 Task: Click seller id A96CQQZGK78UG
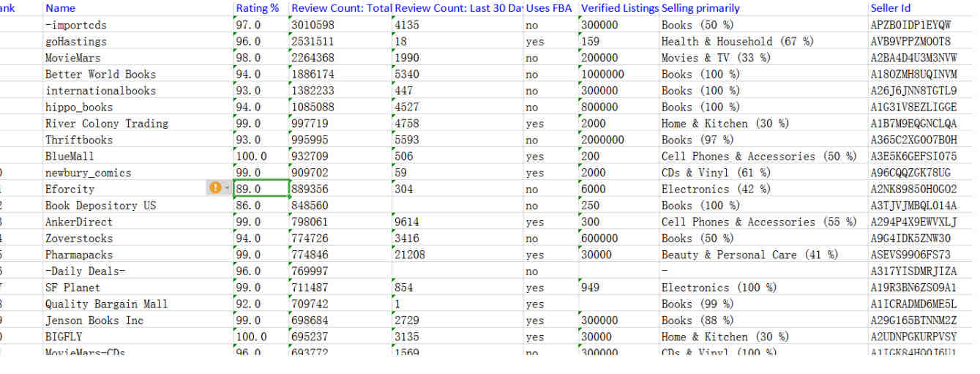[910, 173]
